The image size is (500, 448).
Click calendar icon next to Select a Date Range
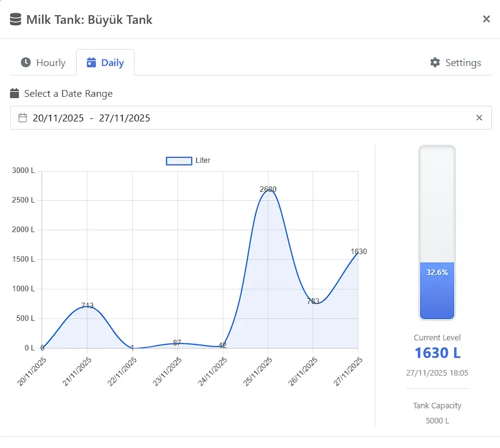click(15, 94)
